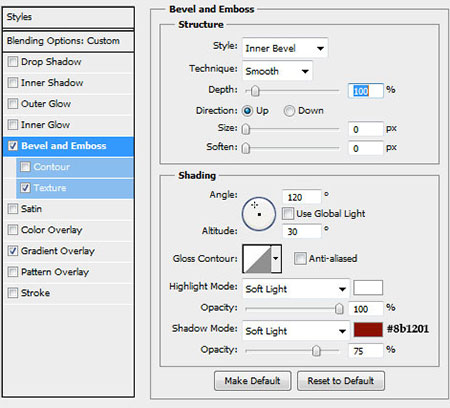Click the Depth percentage input field
The image size is (450, 408).
(x=366, y=91)
